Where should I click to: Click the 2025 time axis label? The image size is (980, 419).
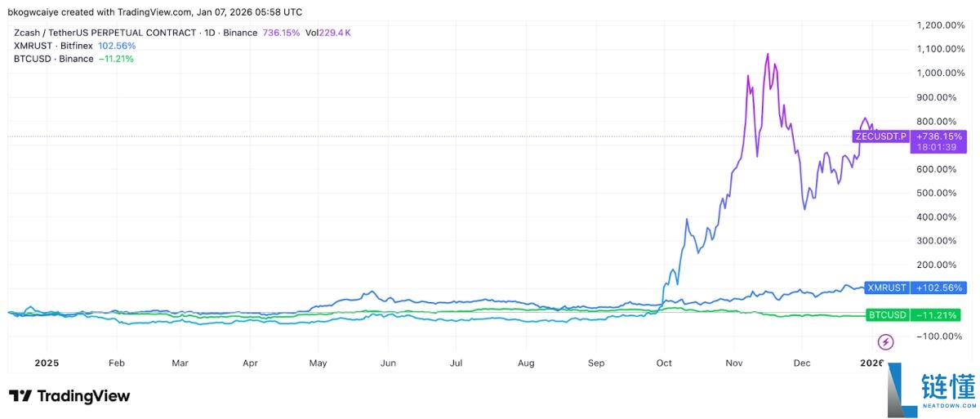(47, 363)
